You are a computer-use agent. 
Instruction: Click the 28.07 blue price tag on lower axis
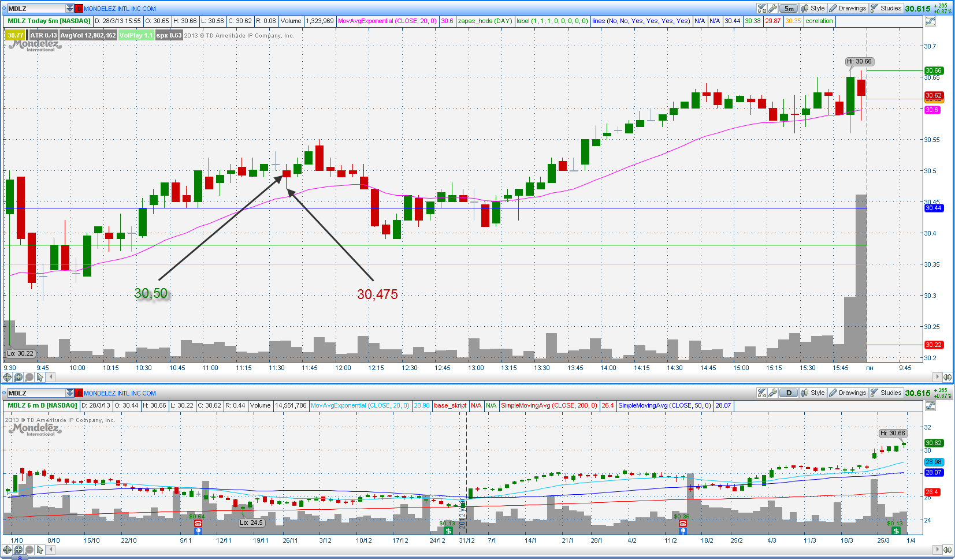coord(934,472)
